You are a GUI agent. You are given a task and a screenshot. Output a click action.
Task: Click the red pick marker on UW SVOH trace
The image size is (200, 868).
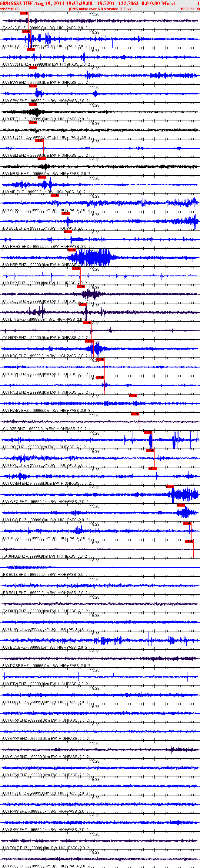[30, 49]
